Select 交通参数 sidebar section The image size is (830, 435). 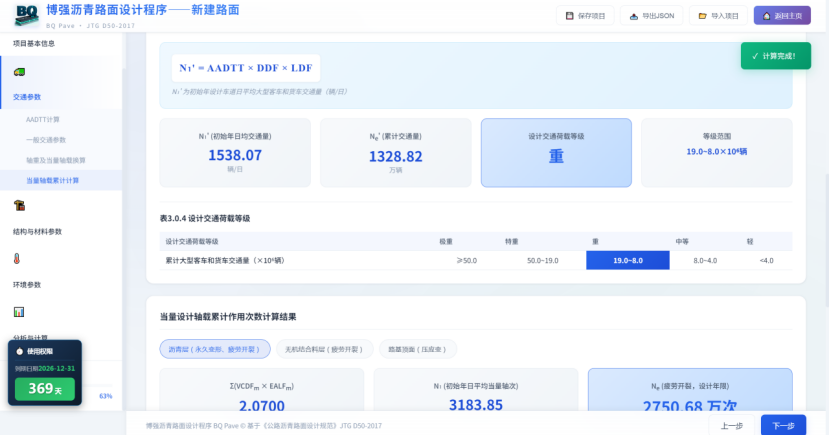(27, 97)
